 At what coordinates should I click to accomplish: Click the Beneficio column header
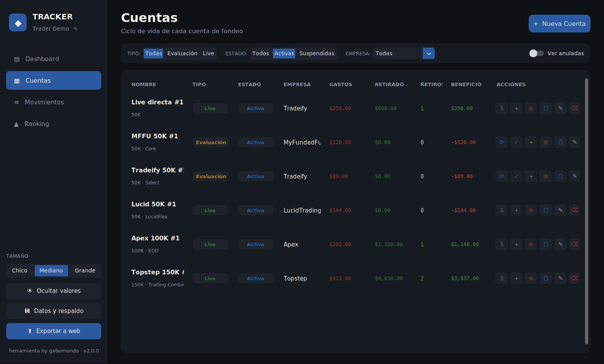pyautogui.click(x=466, y=84)
